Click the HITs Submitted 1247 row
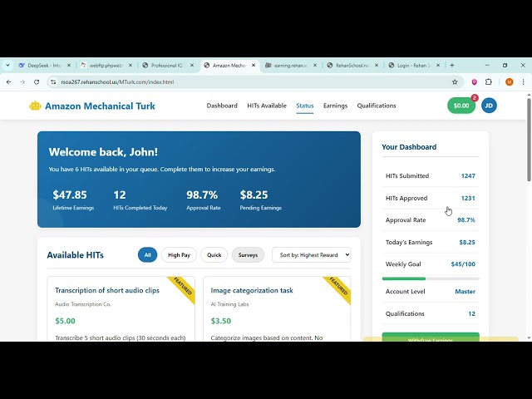532x399 pixels. click(431, 175)
